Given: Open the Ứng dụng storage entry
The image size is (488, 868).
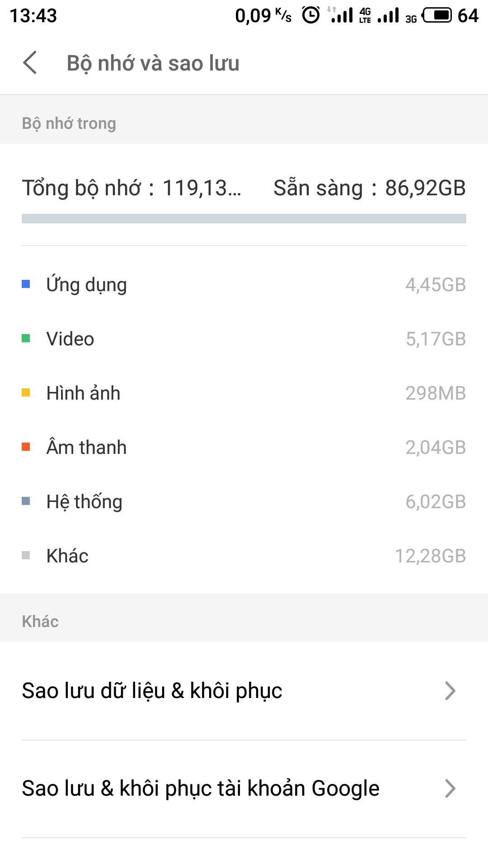Looking at the screenshot, I should 244,285.
